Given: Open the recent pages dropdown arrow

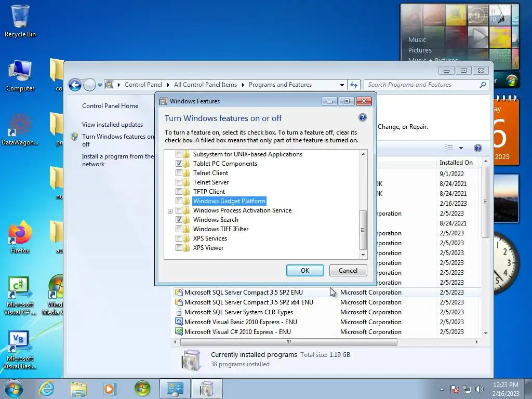Looking at the screenshot, I should [100, 85].
